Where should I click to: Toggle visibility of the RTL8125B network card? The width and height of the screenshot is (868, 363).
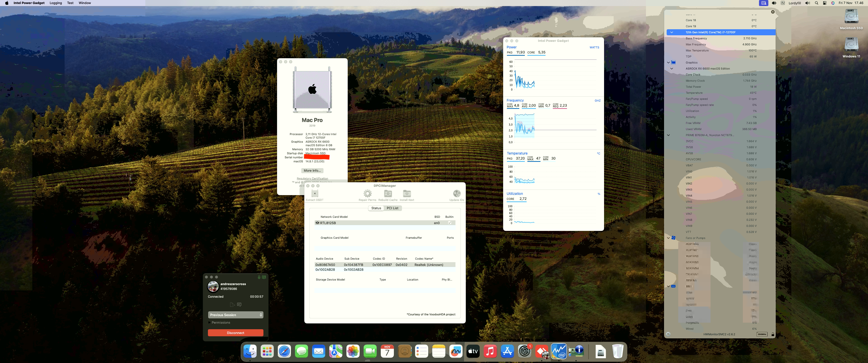317,223
